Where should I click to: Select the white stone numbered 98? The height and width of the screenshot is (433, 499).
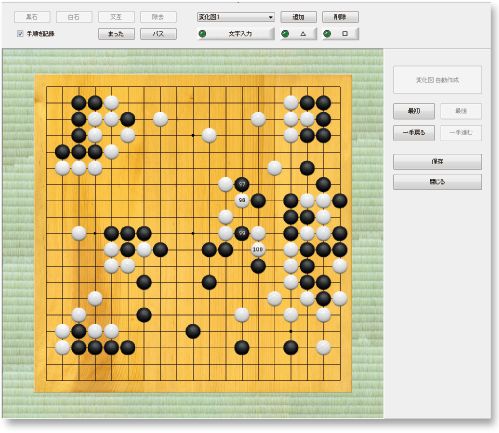[x=242, y=200]
